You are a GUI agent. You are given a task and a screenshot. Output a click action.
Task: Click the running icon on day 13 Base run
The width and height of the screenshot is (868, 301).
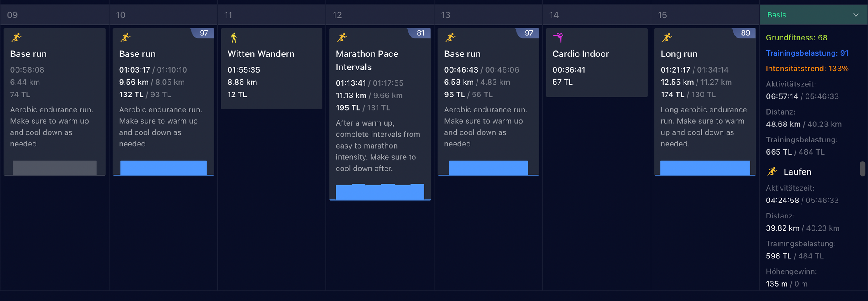coord(450,38)
